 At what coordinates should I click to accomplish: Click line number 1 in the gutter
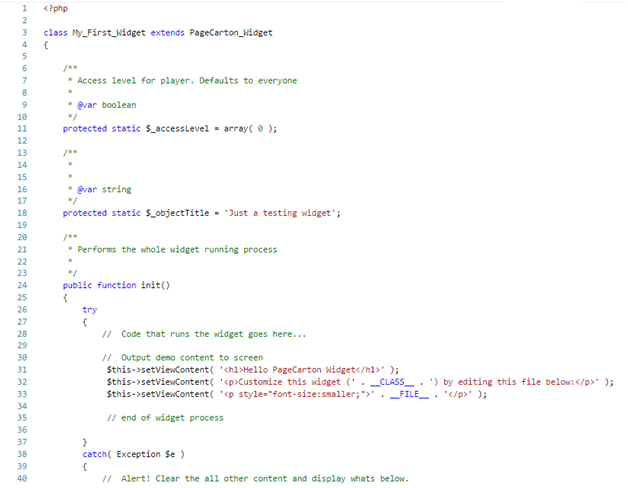click(24, 8)
